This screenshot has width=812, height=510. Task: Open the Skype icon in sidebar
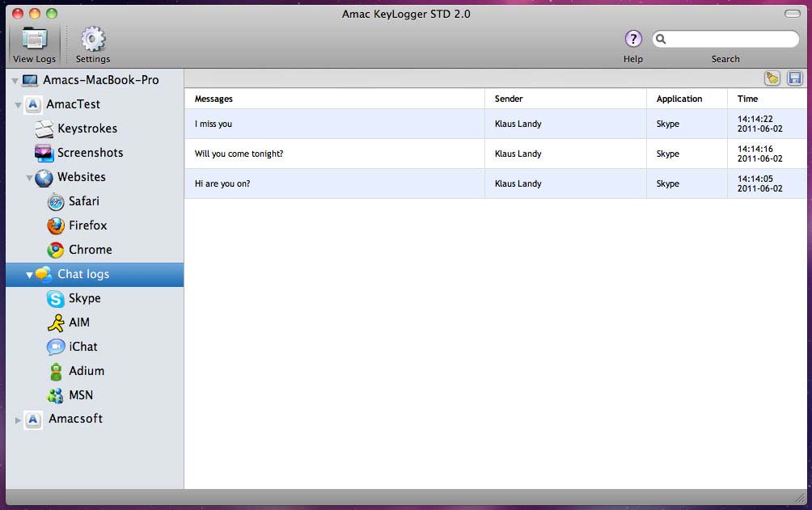coord(56,299)
